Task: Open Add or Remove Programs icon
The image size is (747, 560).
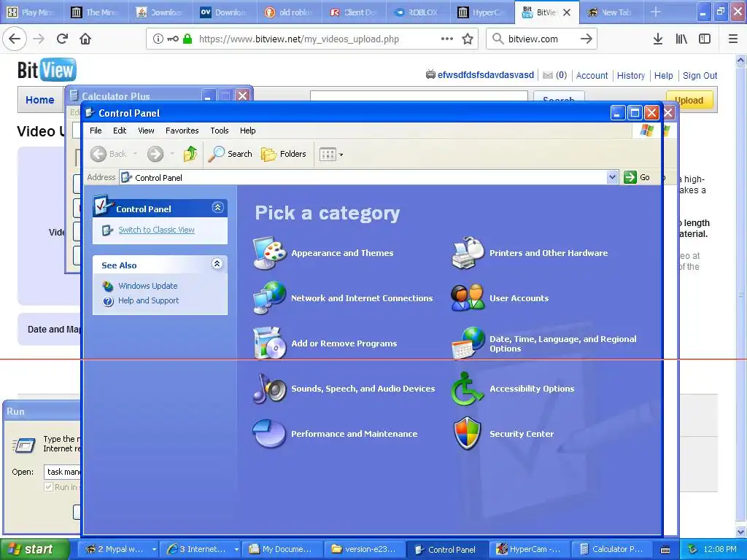Action: [270, 343]
